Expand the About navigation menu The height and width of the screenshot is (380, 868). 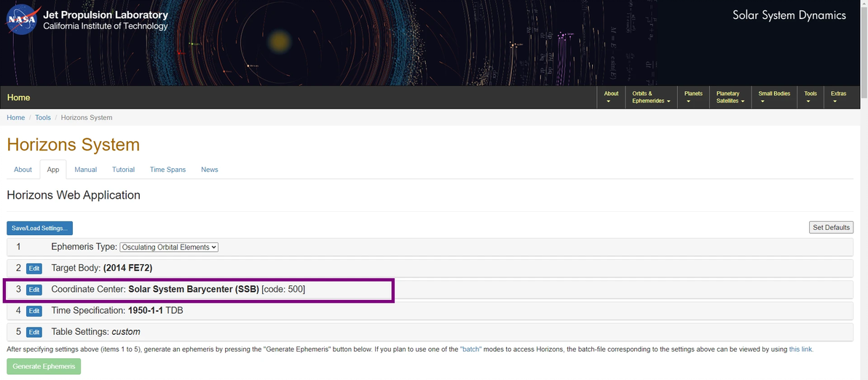click(611, 97)
